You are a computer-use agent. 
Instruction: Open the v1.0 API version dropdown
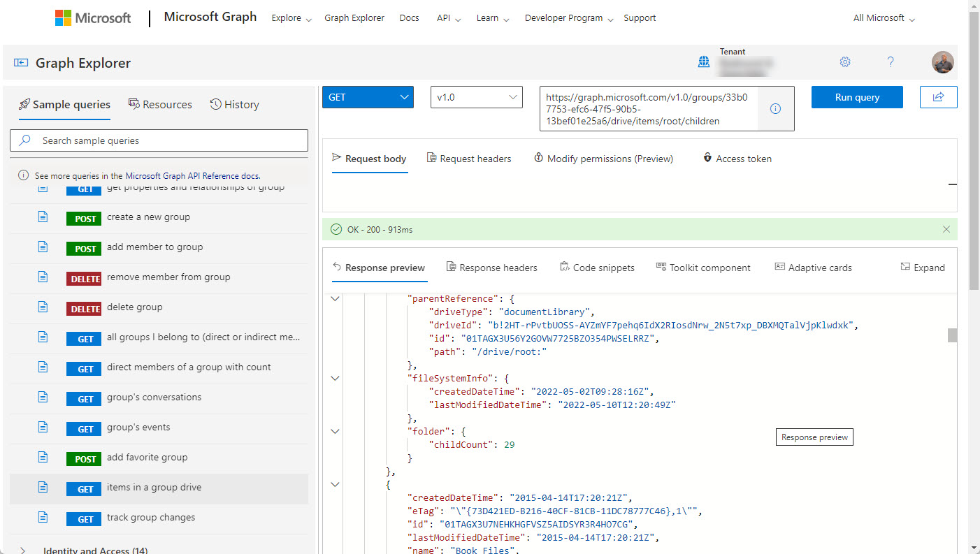click(477, 97)
